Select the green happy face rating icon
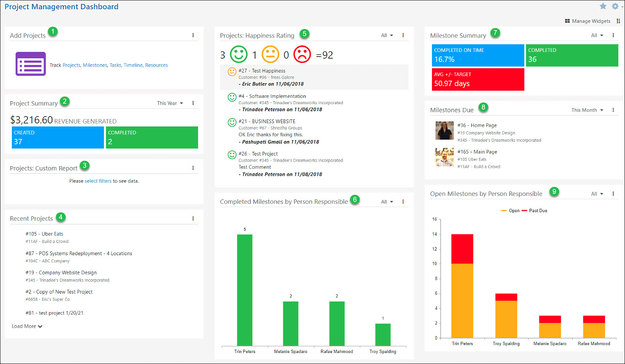The width and height of the screenshot is (625, 364). pos(238,54)
